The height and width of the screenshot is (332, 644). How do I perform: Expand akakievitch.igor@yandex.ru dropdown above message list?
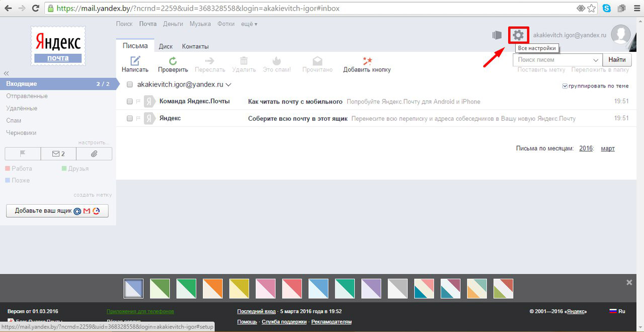[228, 85]
